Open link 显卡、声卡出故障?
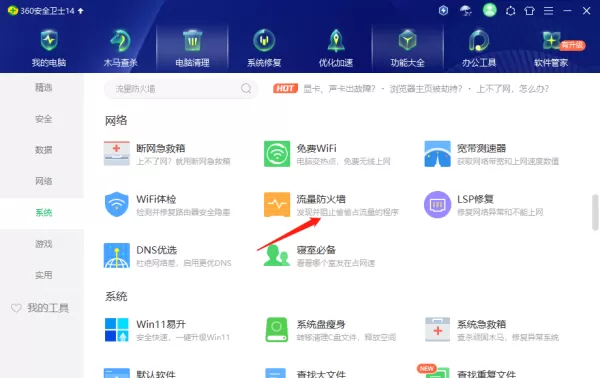600x378 pixels. click(x=339, y=89)
